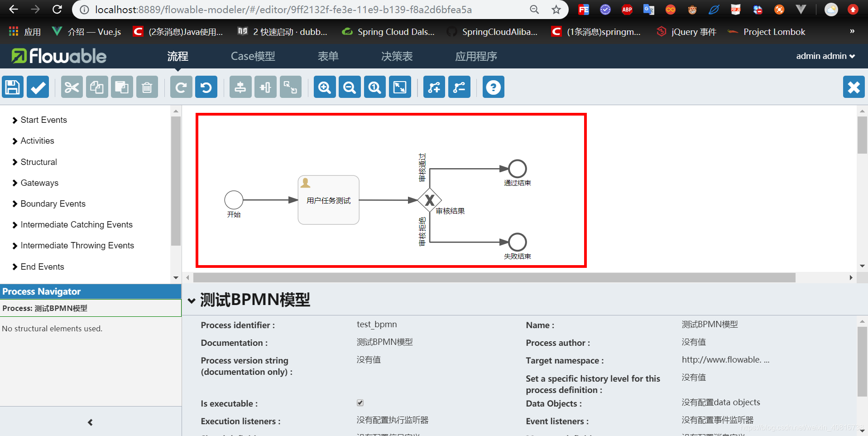
Task: Click the add bend-point icon
Action: (434, 87)
